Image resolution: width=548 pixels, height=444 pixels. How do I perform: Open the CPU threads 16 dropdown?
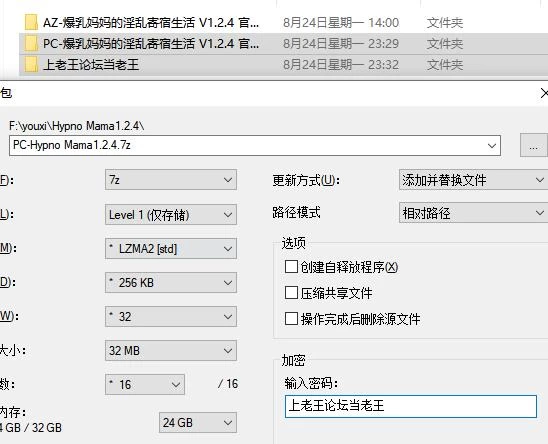[x=145, y=385]
